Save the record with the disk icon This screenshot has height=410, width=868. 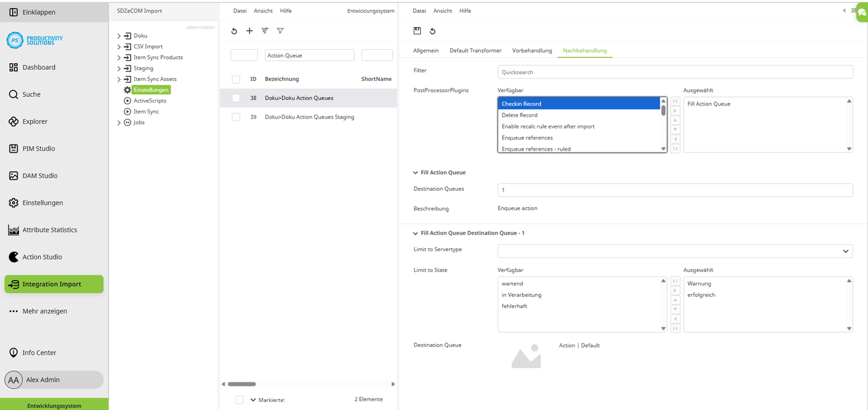click(x=417, y=31)
